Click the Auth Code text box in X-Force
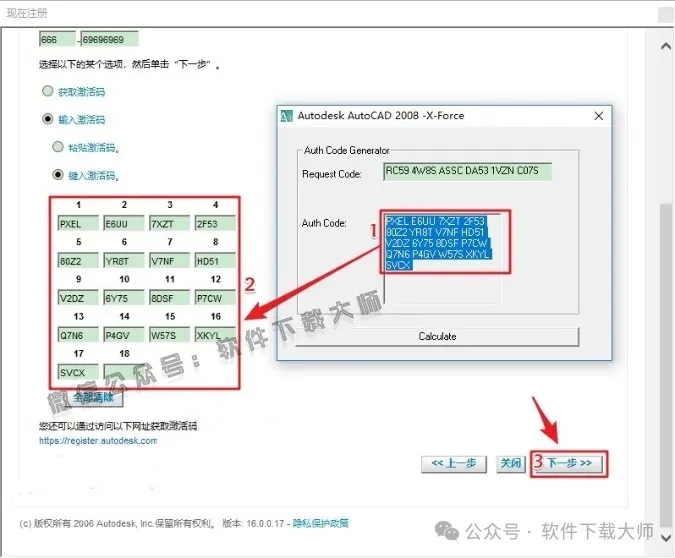 click(x=442, y=258)
